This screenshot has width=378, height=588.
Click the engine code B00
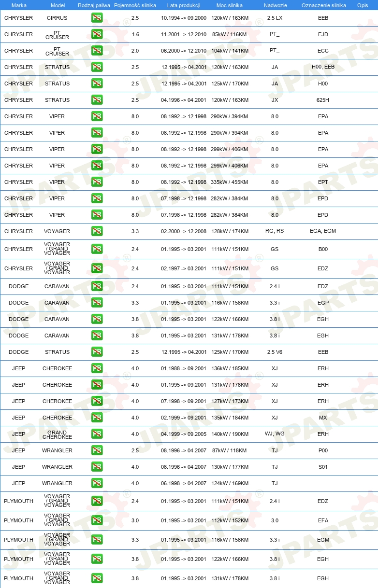click(x=323, y=250)
